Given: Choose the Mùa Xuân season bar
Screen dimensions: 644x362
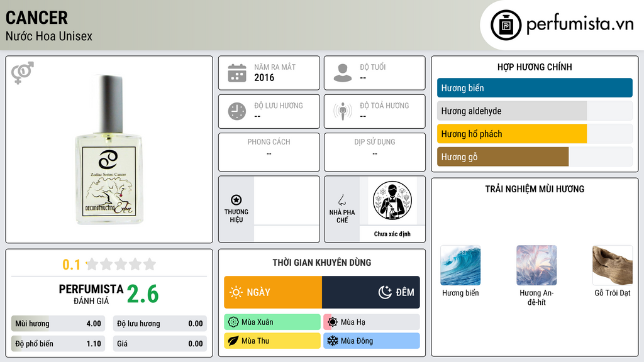Looking at the screenshot, I should 272,322.
